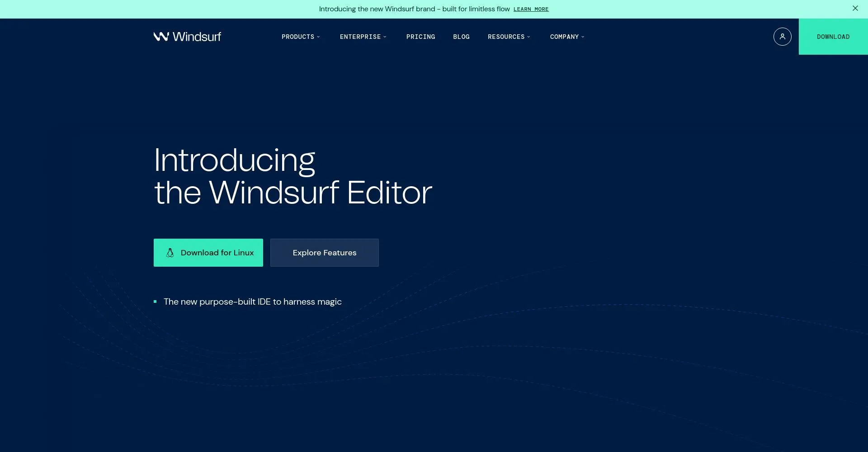Open the user account profile icon
Viewport: 868px width, 452px height.
pos(782,37)
